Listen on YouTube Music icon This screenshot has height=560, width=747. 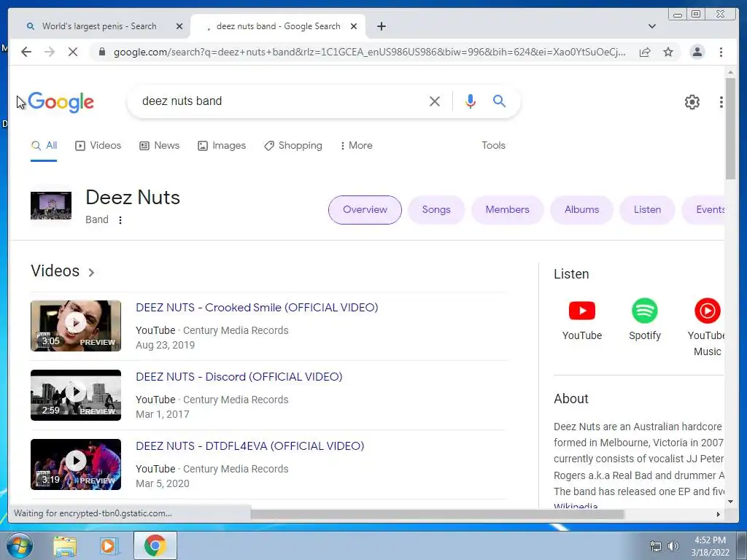pos(708,311)
